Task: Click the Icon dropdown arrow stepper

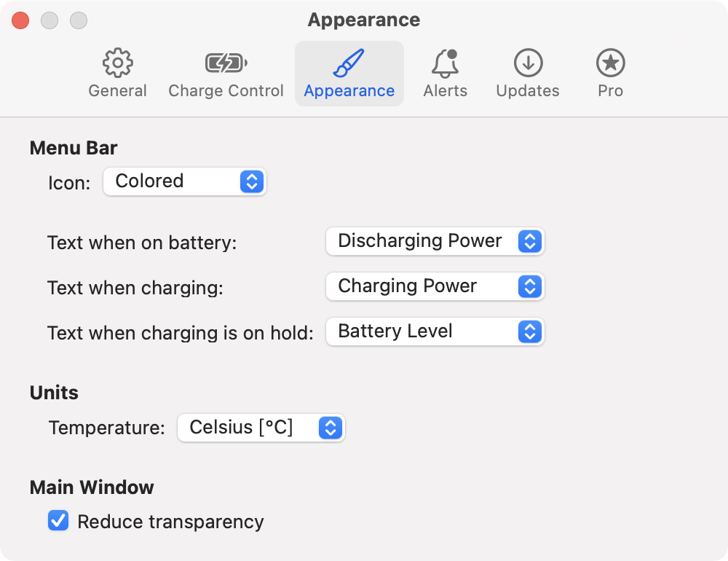Action: (252, 181)
